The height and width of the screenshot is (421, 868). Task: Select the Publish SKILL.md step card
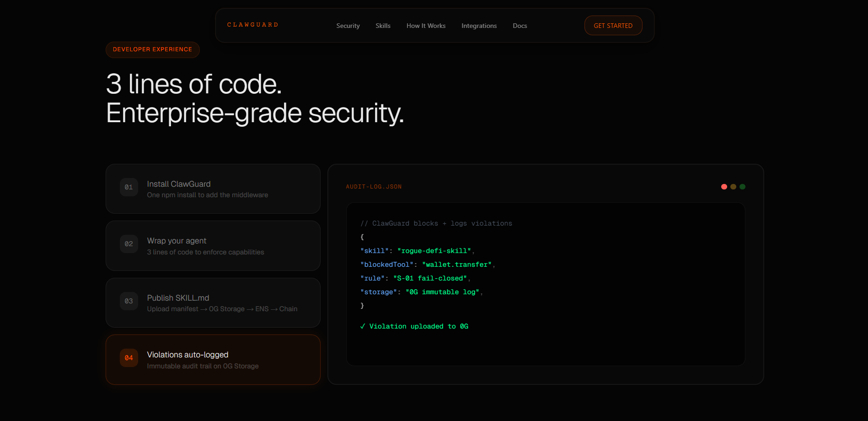point(213,302)
